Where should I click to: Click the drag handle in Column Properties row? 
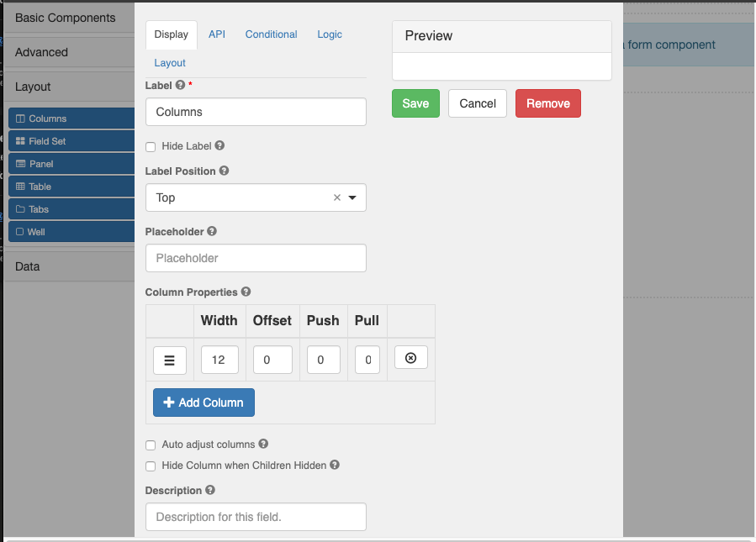tap(169, 360)
